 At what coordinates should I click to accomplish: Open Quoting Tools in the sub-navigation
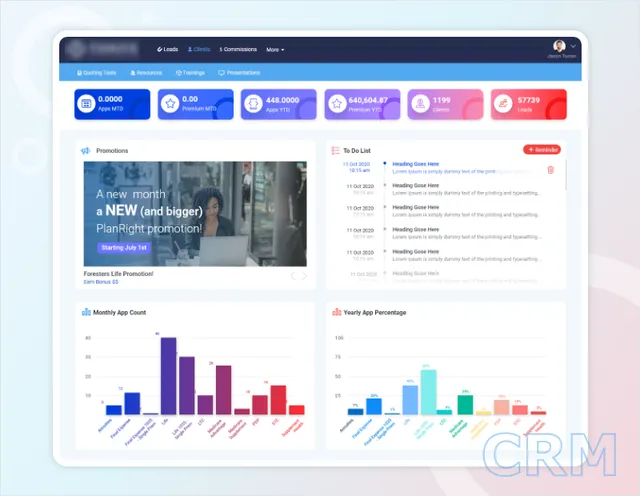[98, 73]
